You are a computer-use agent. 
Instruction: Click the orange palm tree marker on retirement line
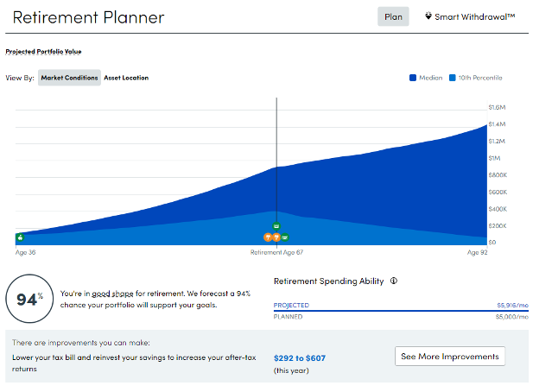coord(276,237)
